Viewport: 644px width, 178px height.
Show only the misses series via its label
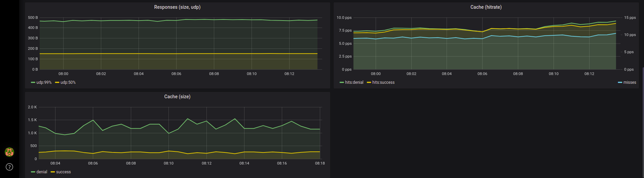[x=630, y=82]
